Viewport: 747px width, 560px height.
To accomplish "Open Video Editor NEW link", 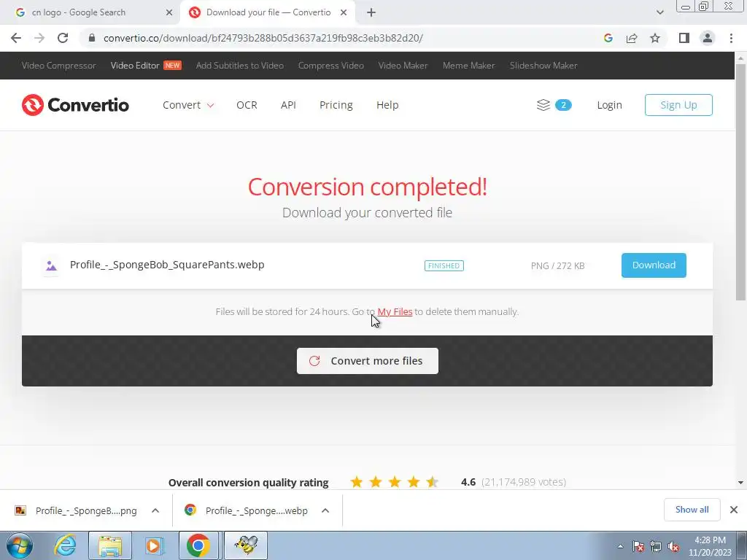I will click(x=146, y=66).
